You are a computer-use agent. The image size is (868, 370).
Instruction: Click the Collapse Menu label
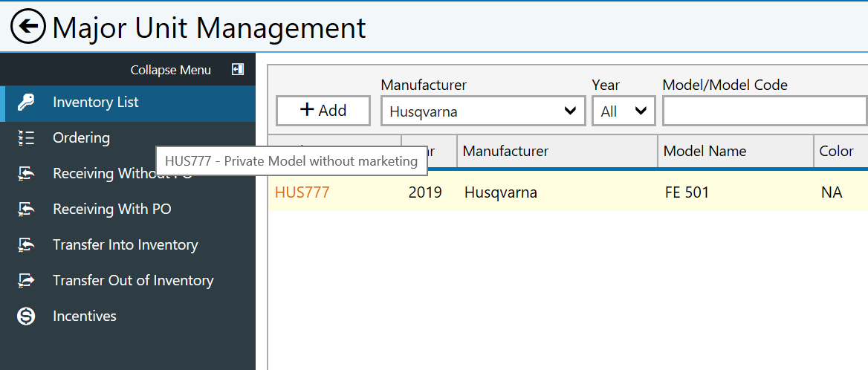point(170,71)
